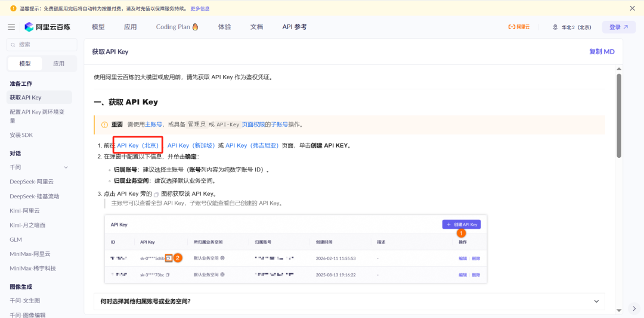Open the API Key（北京） link

(x=138, y=146)
